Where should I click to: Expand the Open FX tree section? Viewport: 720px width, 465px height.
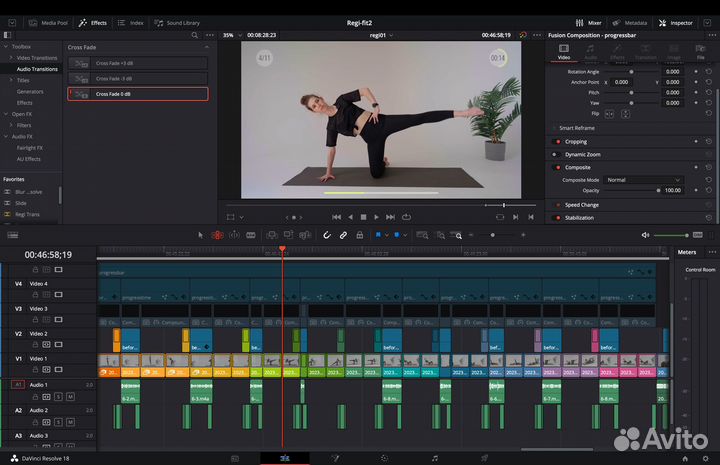[x=6, y=113]
